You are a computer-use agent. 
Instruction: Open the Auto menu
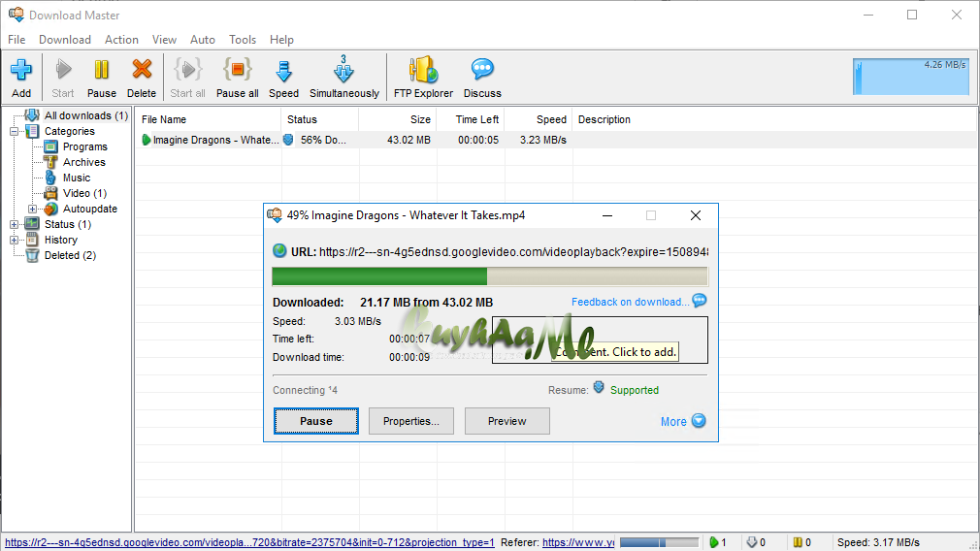[x=203, y=40]
